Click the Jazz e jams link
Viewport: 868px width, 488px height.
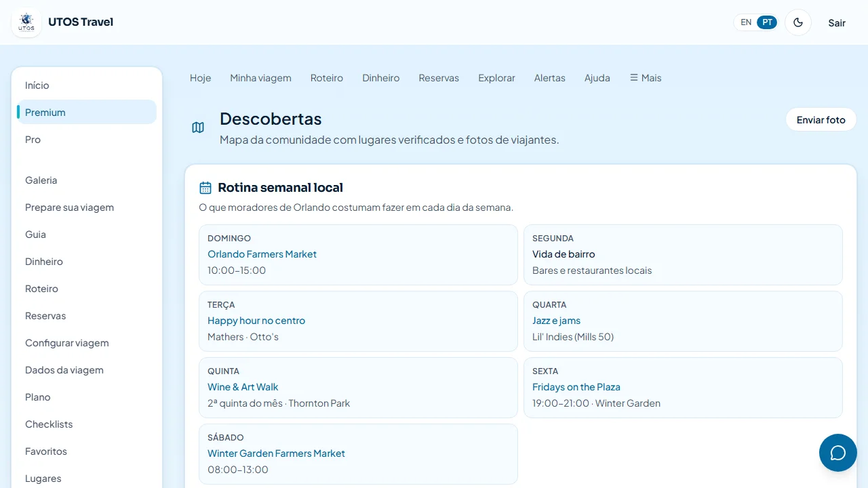(556, 321)
